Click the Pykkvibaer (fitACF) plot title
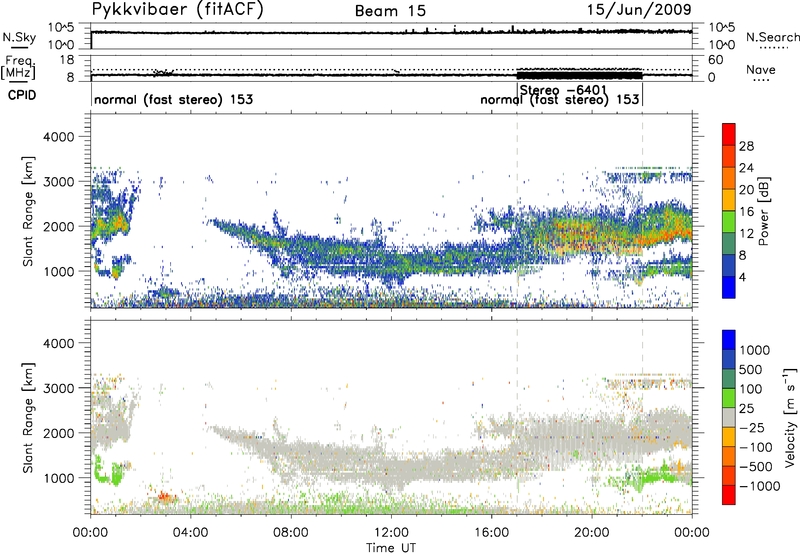800x554 pixels. tap(178, 10)
